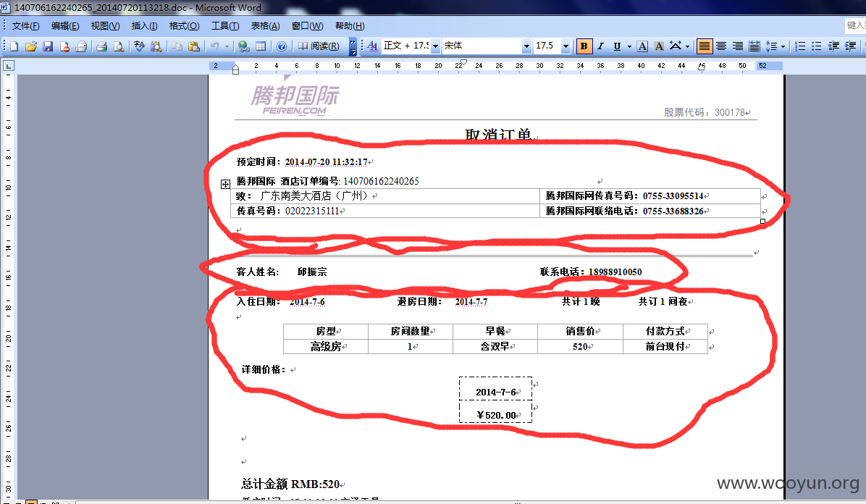Image resolution: width=866 pixels, height=504 pixels.
Task: Toggle underline formatting
Action: coord(617,46)
